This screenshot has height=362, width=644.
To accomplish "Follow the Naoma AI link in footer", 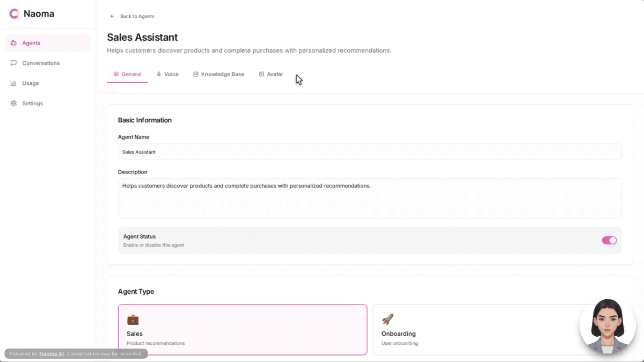I will (52, 354).
